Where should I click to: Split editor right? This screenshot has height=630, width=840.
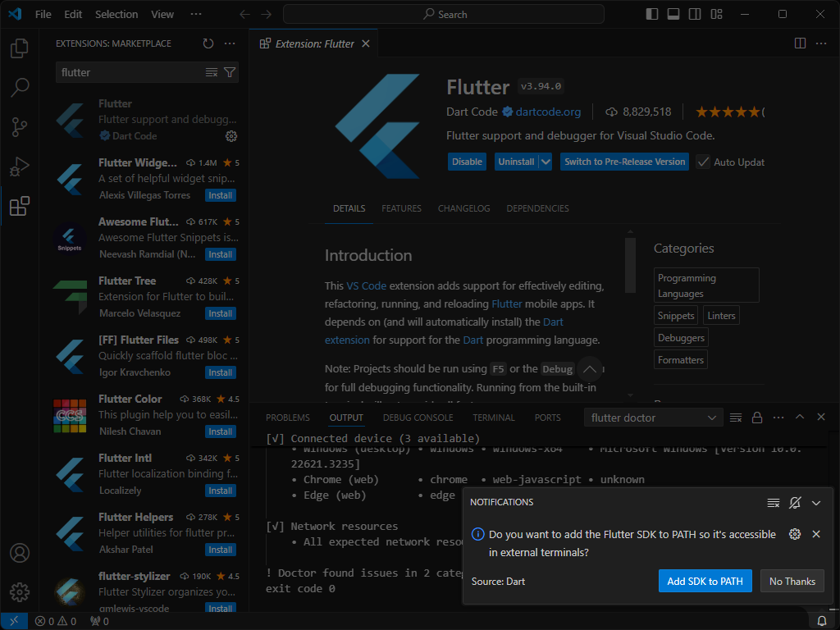pyautogui.click(x=800, y=43)
